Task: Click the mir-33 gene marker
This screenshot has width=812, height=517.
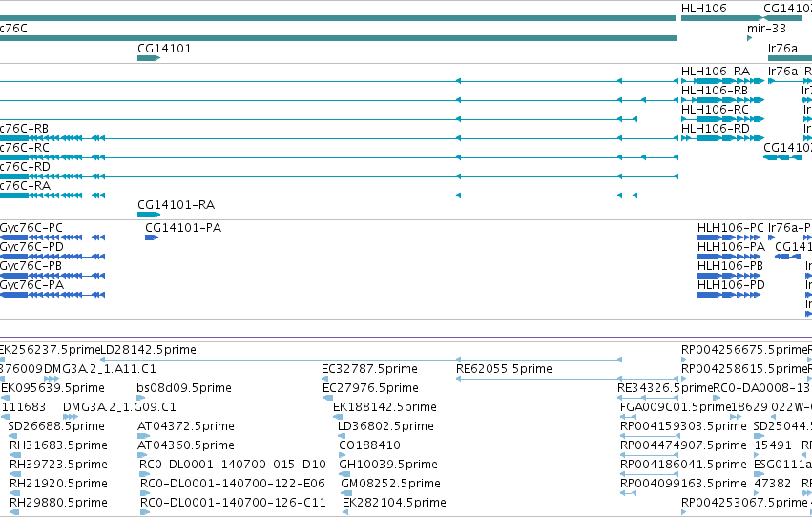Action: tap(749, 38)
